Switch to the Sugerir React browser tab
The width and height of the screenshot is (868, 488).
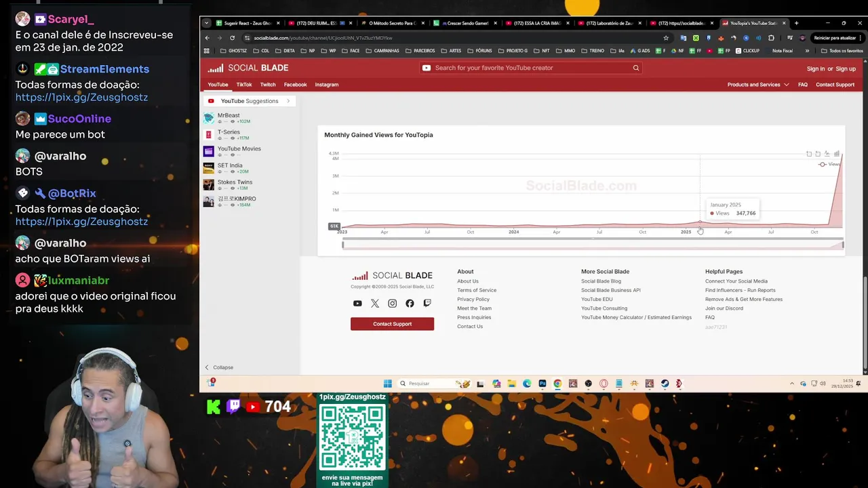(248, 23)
